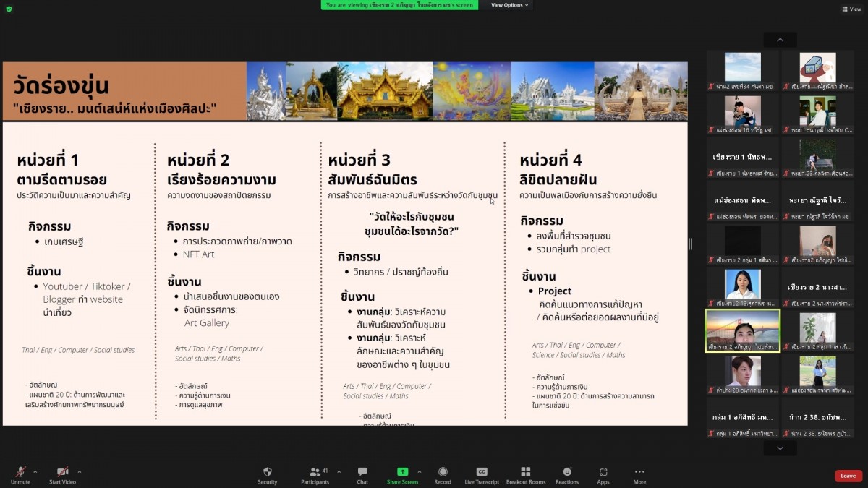This screenshot has width=868, height=488.
Task: Click the green Share Screen icon
Action: [402, 471]
